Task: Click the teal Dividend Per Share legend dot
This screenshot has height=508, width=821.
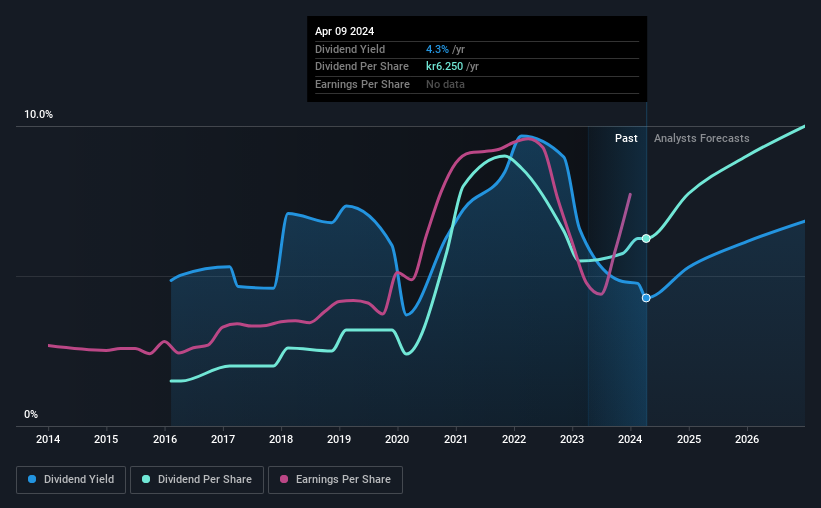Action: click(146, 479)
